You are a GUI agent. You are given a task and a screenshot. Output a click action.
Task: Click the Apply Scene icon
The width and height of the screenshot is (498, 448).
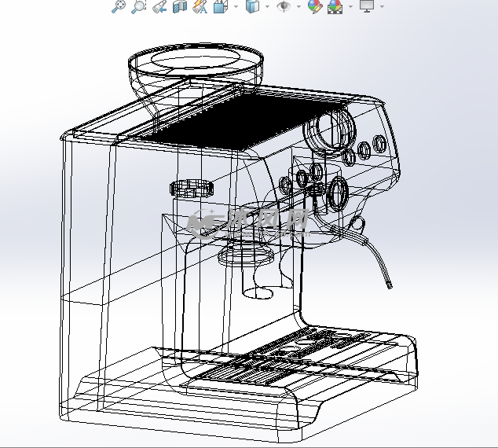click(x=335, y=6)
